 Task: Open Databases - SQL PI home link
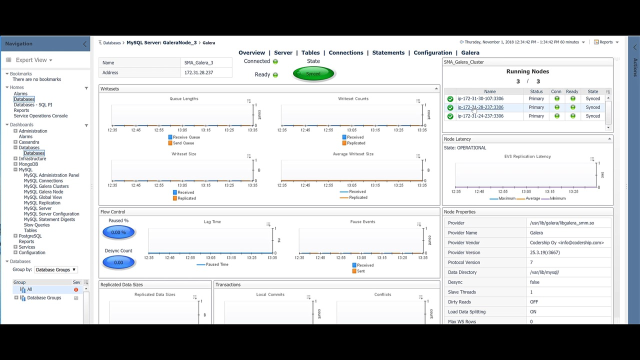tap(33, 105)
